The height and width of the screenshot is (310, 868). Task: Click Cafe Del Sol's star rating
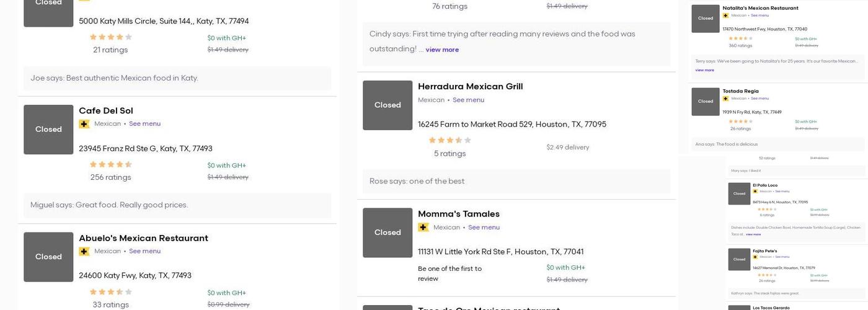pyautogui.click(x=111, y=165)
